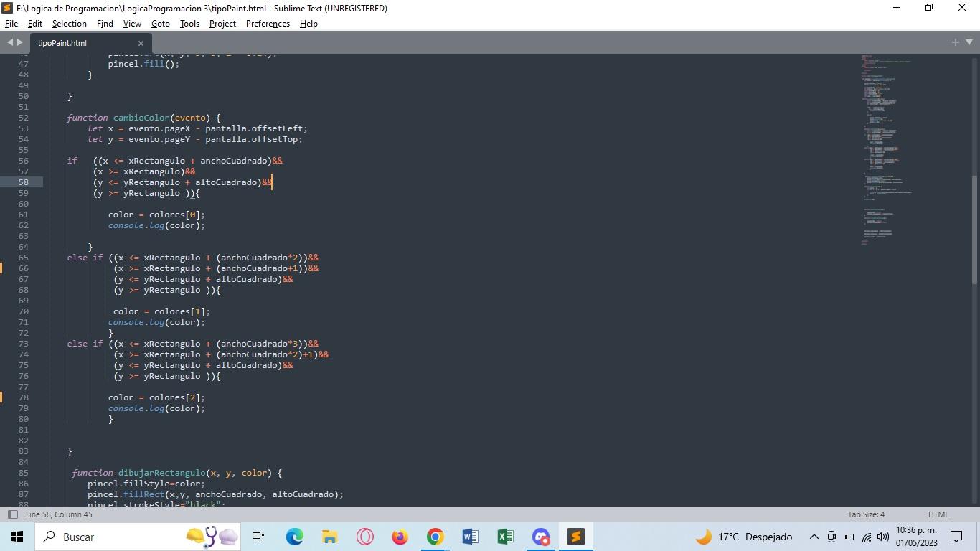
Task: Open the Selection menu
Action: [69, 24]
